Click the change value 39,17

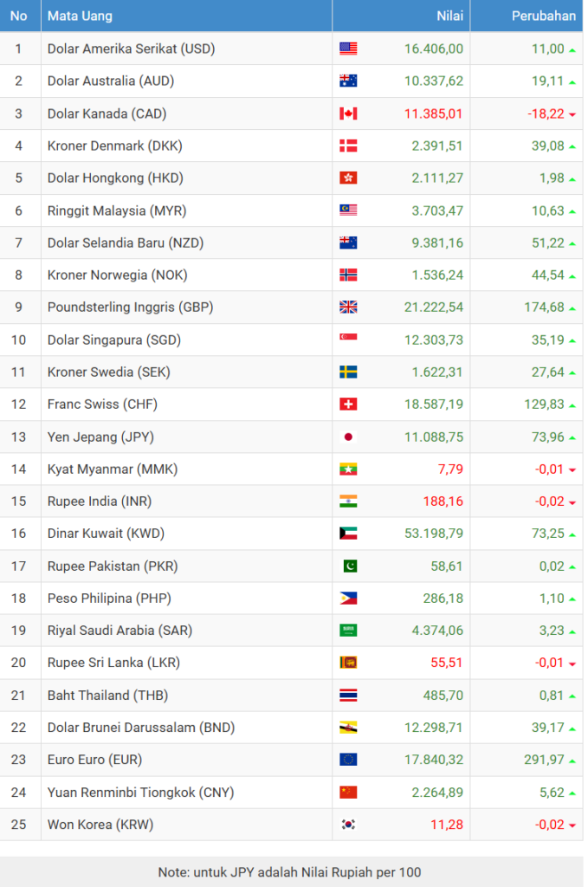pyautogui.click(x=548, y=728)
